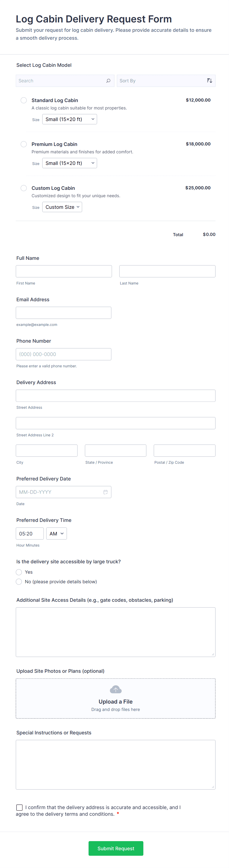Select the Standard Log Cabin radio button

click(x=24, y=100)
